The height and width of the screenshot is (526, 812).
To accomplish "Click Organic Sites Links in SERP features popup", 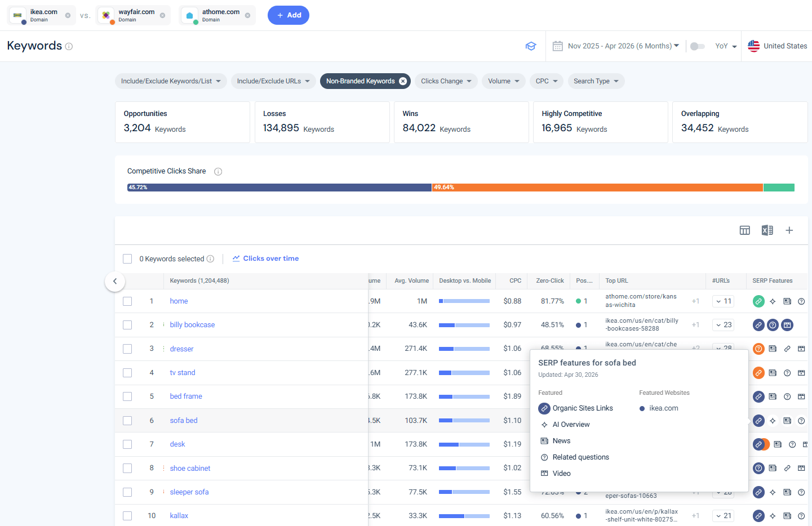I will 576,408.
